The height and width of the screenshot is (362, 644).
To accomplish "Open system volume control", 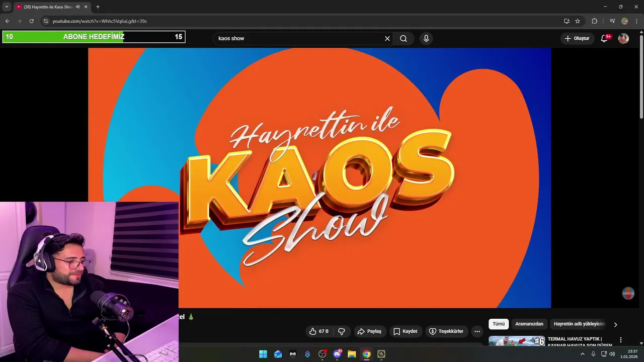I will pos(612,354).
